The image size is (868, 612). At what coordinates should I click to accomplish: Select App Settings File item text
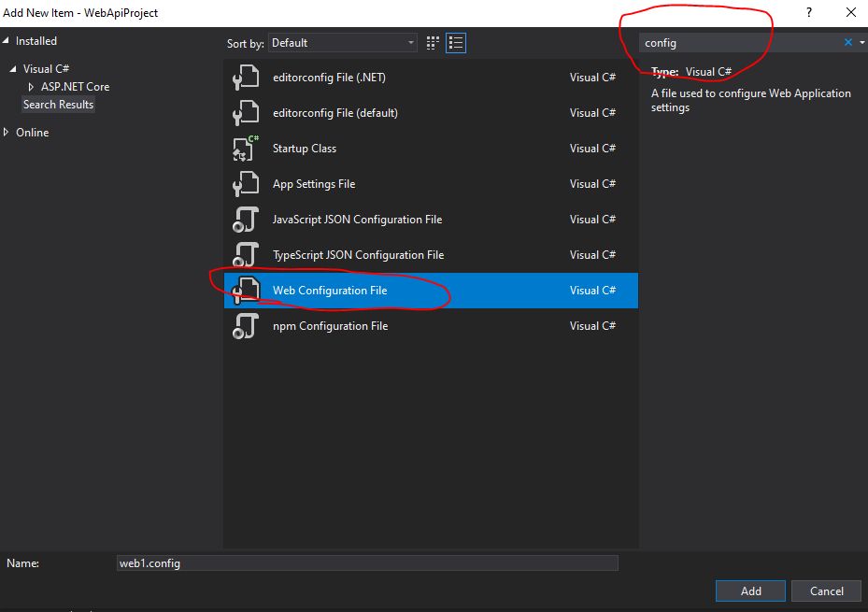313,184
